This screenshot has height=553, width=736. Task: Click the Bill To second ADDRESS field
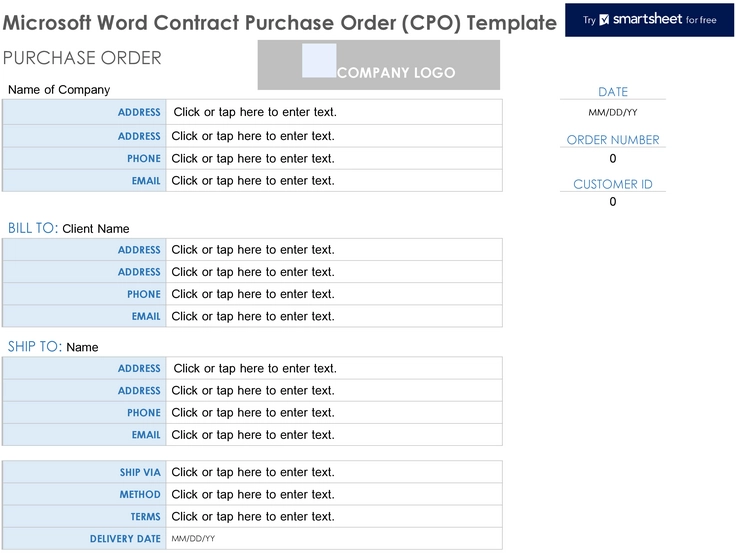pyautogui.click(x=334, y=272)
